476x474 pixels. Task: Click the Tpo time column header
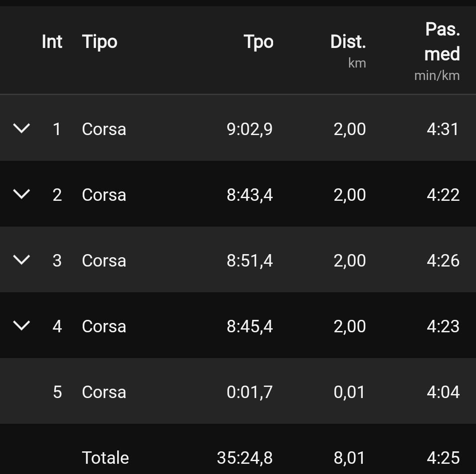click(258, 42)
